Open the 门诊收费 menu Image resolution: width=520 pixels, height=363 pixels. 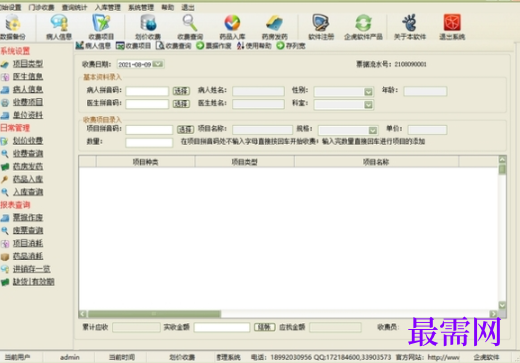pos(41,7)
